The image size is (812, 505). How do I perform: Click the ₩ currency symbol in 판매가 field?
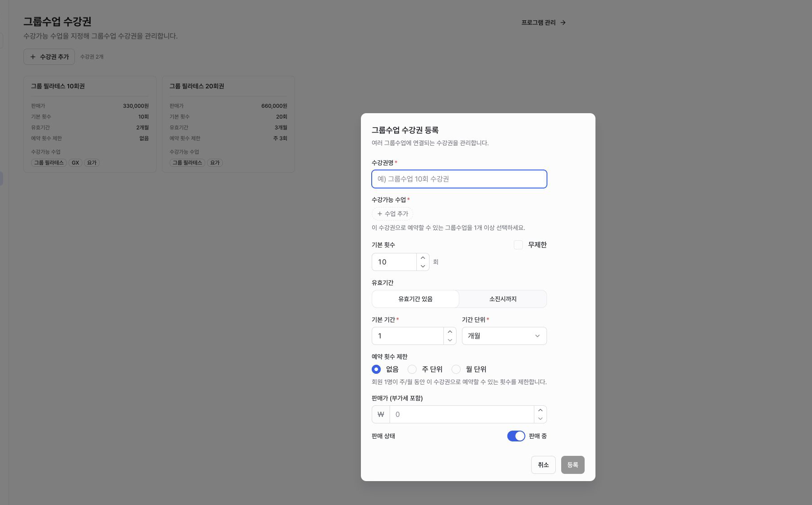381,414
